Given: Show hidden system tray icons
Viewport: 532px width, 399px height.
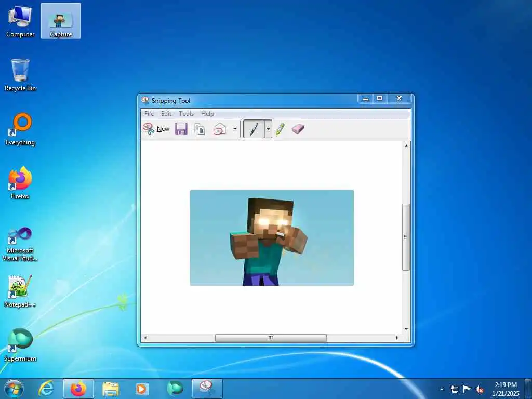Looking at the screenshot, I should 442,389.
